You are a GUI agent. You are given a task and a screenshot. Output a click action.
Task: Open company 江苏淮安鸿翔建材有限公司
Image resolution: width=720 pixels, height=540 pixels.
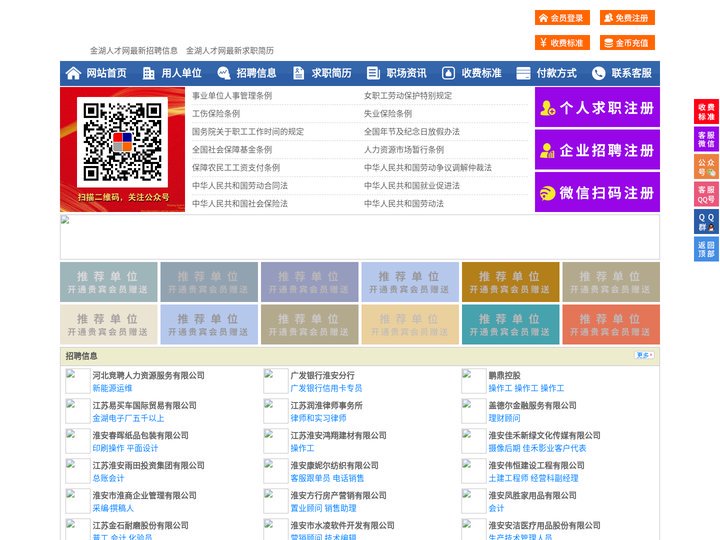pos(338,435)
